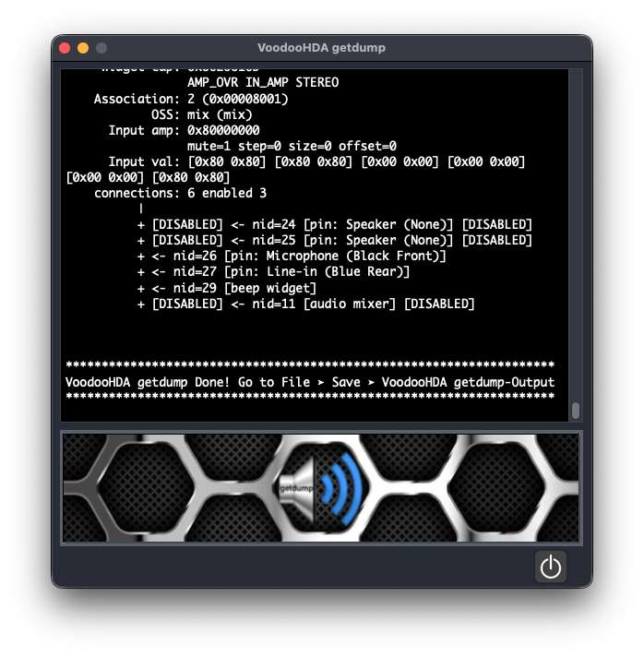Image resolution: width=644 pixels, height=656 pixels.
Task: Click the VoodooHDA getdump title text
Action: tap(321, 48)
